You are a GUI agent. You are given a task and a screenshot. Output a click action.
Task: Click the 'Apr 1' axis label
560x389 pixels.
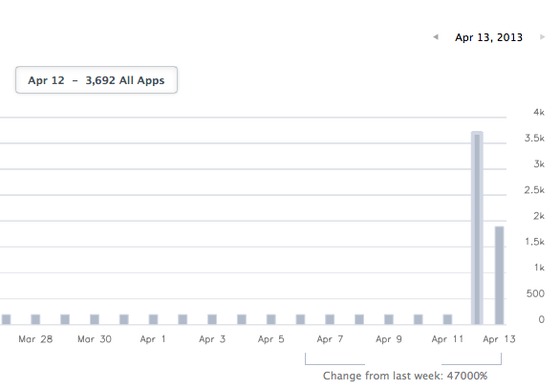153,339
